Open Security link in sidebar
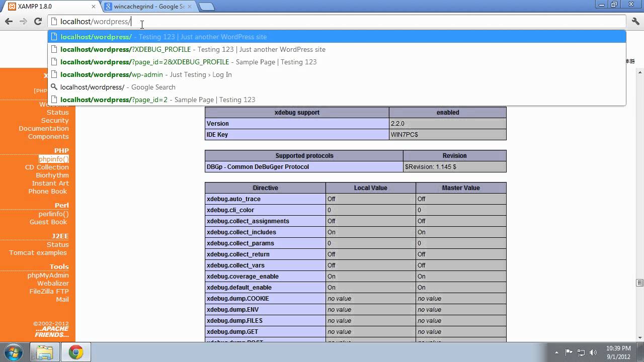 (55, 121)
